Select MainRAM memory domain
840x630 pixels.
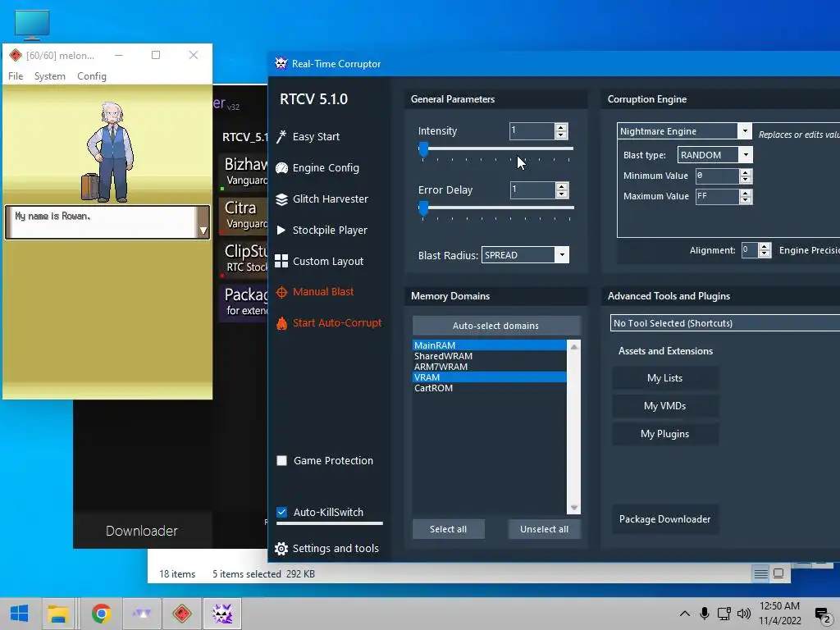[x=489, y=345]
